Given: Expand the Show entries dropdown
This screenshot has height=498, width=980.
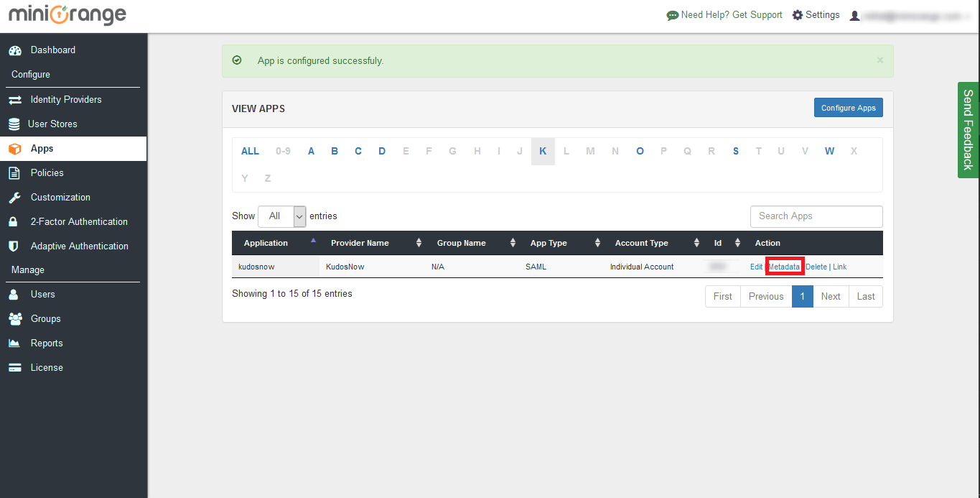Looking at the screenshot, I should (x=282, y=216).
